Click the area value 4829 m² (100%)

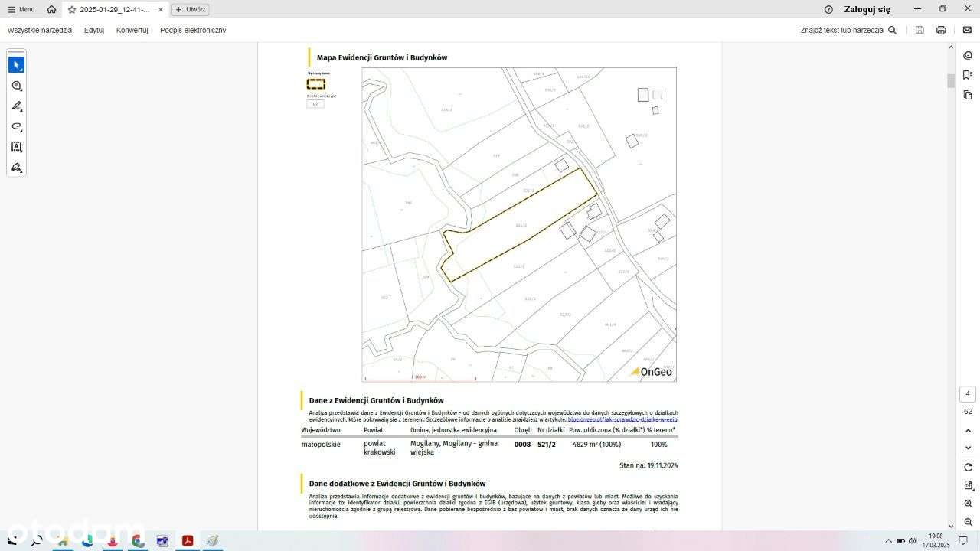(x=596, y=445)
